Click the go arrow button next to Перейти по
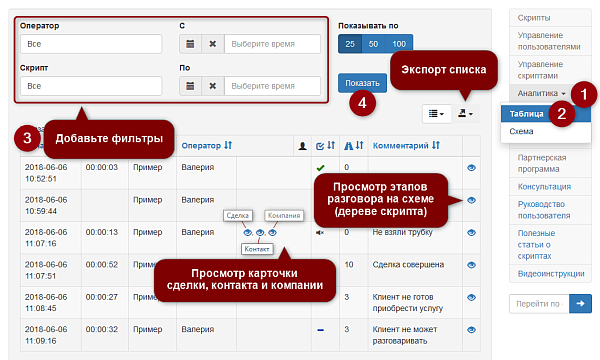 tap(580, 303)
